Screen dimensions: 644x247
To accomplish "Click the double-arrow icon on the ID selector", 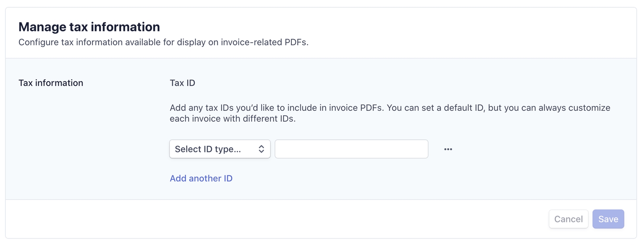I will coord(261,149).
